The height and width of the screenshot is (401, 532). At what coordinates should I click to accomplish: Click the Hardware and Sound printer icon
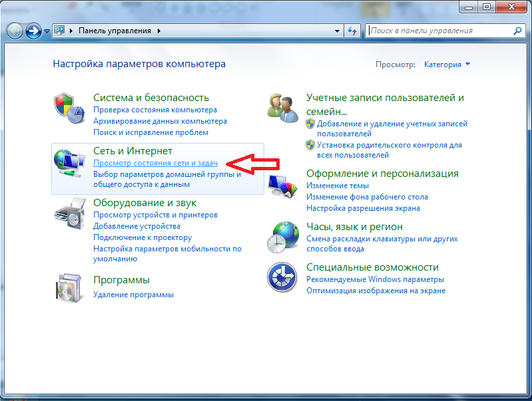point(70,213)
